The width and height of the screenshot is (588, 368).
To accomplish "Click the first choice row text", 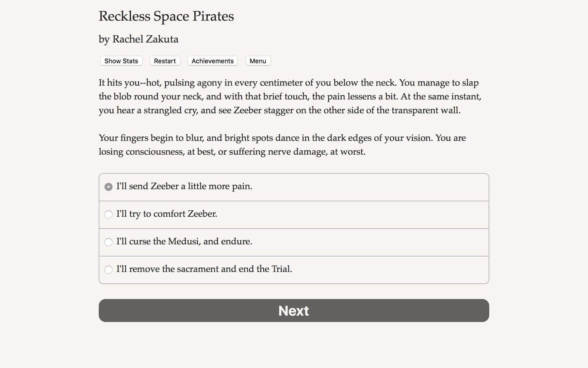I will pyautogui.click(x=184, y=186).
